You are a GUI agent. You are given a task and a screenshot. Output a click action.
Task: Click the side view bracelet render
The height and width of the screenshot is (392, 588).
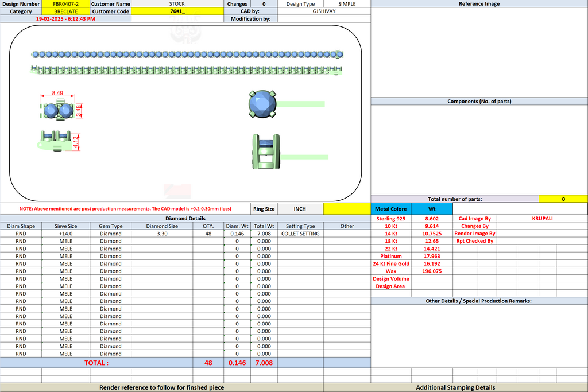pyautogui.click(x=186, y=70)
